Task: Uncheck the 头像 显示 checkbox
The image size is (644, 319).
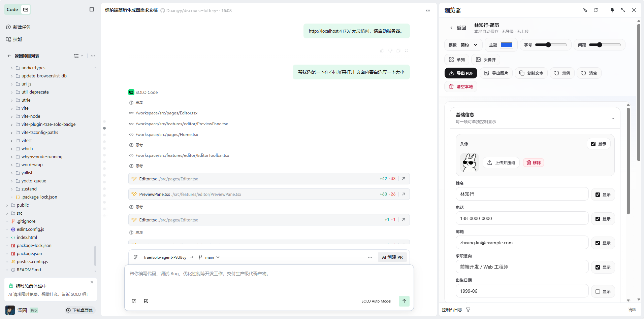Action: tap(593, 144)
